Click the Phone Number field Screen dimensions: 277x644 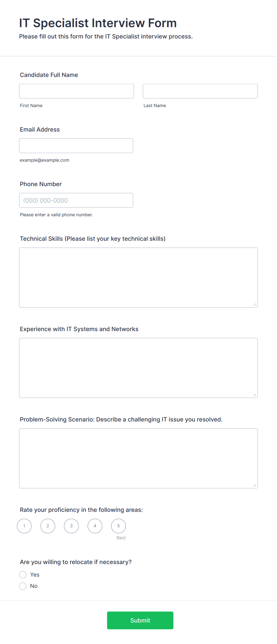point(76,200)
